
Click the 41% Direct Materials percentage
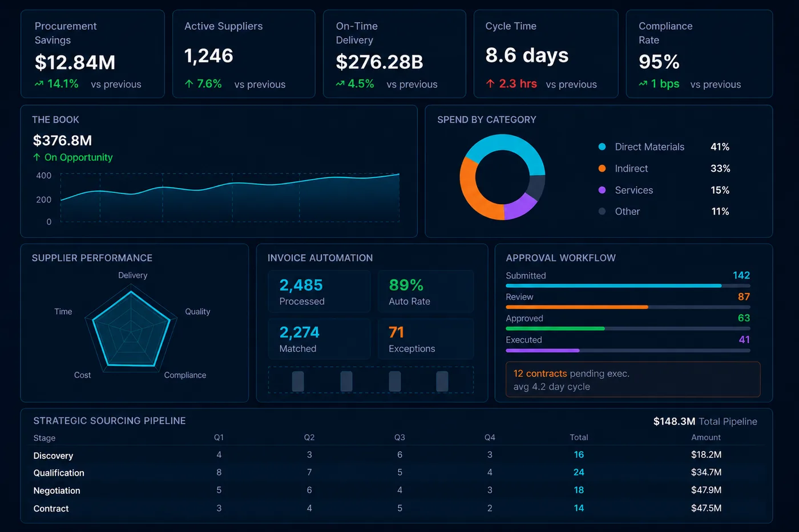pos(720,147)
